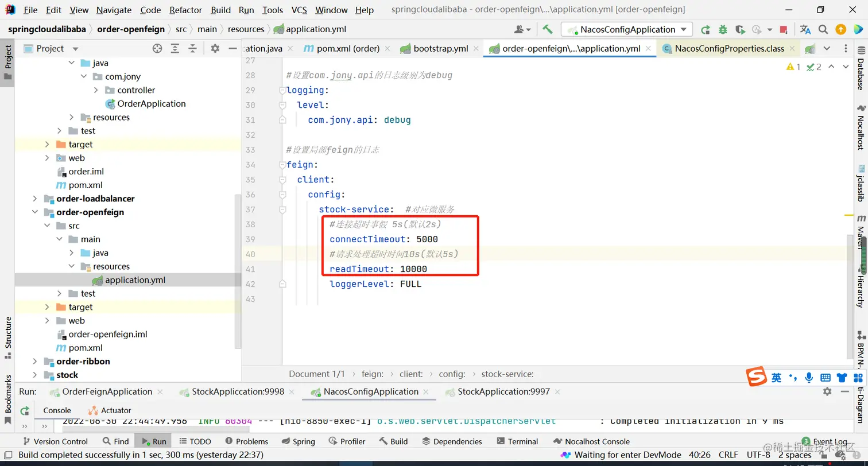The image size is (868, 466).
Task: Open the NacosConfigApplication run configuration dropdown
Action: pyautogui.click(x=627, y=29)
